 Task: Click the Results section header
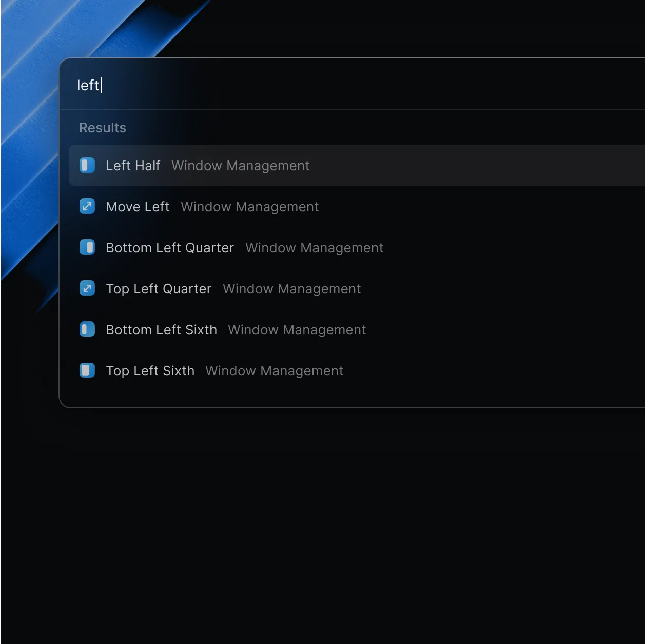[x=103, y=127]
